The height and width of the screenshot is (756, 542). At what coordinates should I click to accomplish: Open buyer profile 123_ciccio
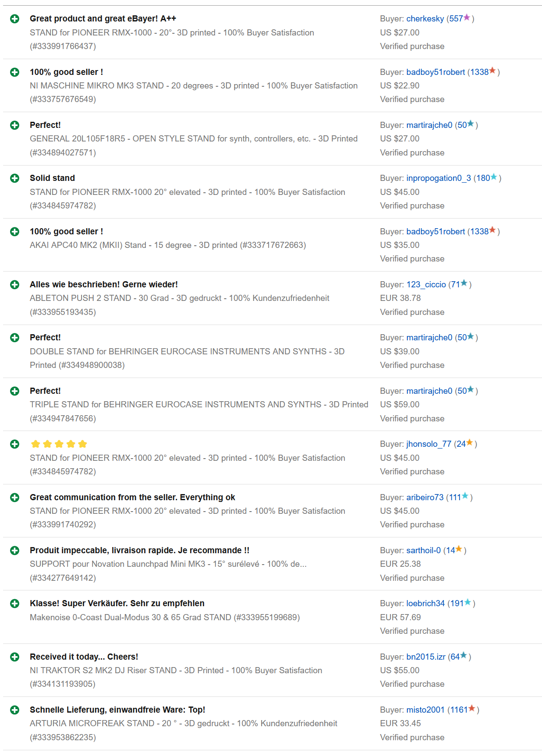coord(426,285)
